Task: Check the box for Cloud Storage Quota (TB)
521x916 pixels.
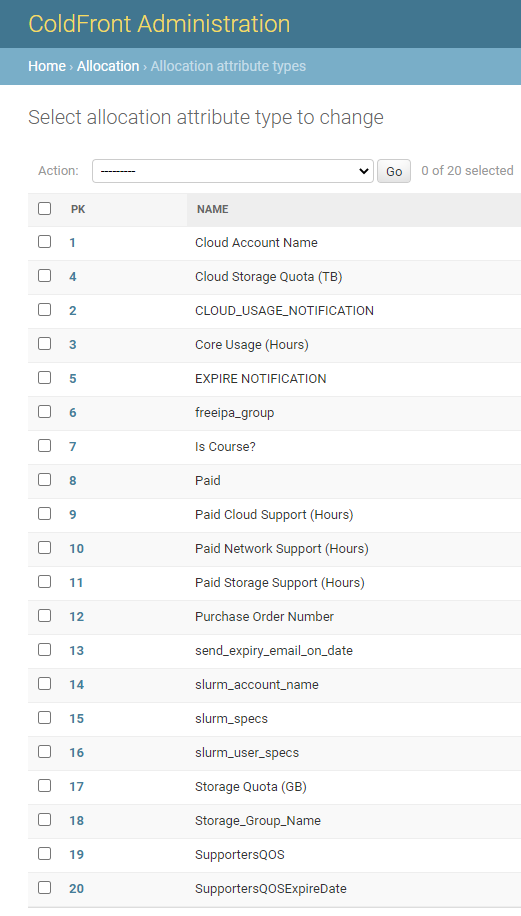Action: pos(44,276)
